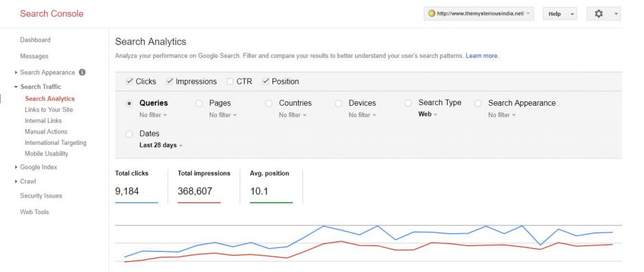Expand the Crawl sidebar section
644x272 pixels.
click(28, 181)
